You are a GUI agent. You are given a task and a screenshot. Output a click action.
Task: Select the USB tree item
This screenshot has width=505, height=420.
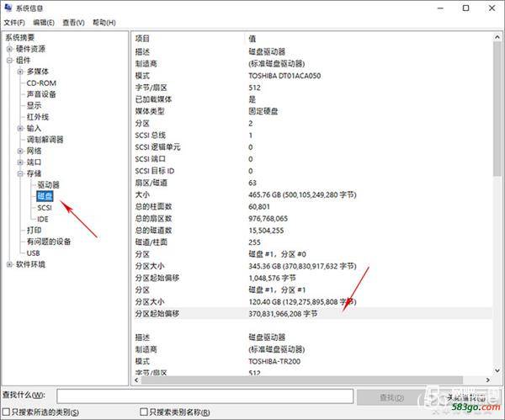33,253
